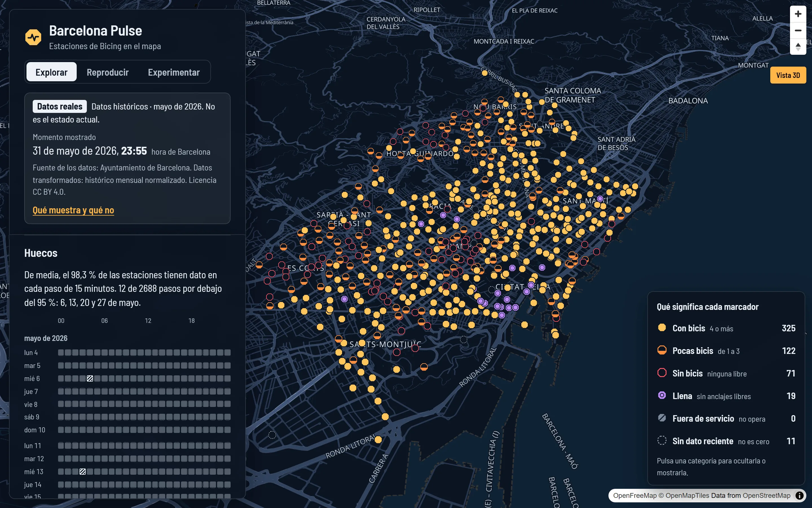Toggle the Pocas bicis legend category

point(726,351)
